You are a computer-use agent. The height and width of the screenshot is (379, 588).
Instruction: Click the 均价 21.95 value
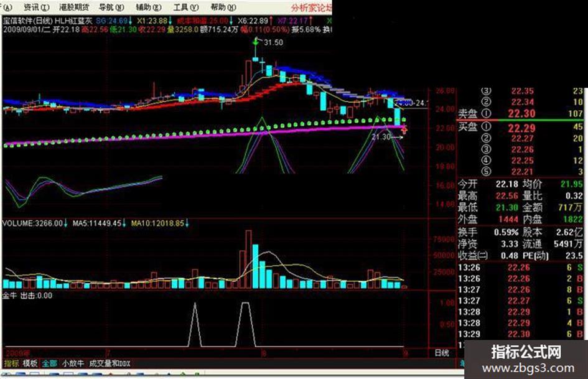point(571,184)
